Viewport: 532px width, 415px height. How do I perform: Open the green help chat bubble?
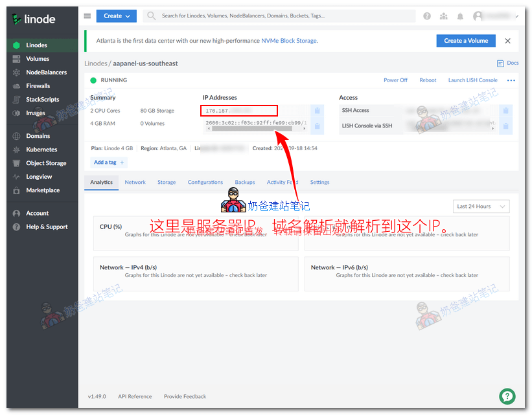coord(507,396)
